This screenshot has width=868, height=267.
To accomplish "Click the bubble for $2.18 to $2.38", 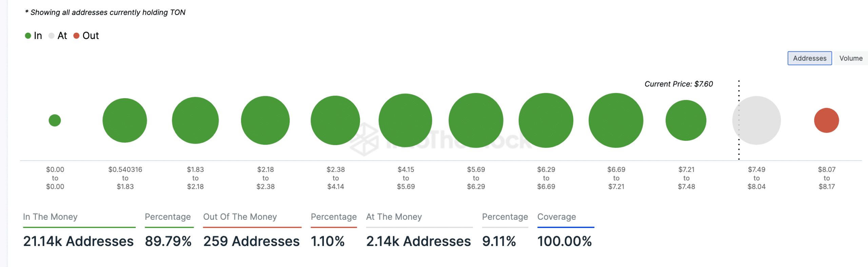I will [265, 120].
